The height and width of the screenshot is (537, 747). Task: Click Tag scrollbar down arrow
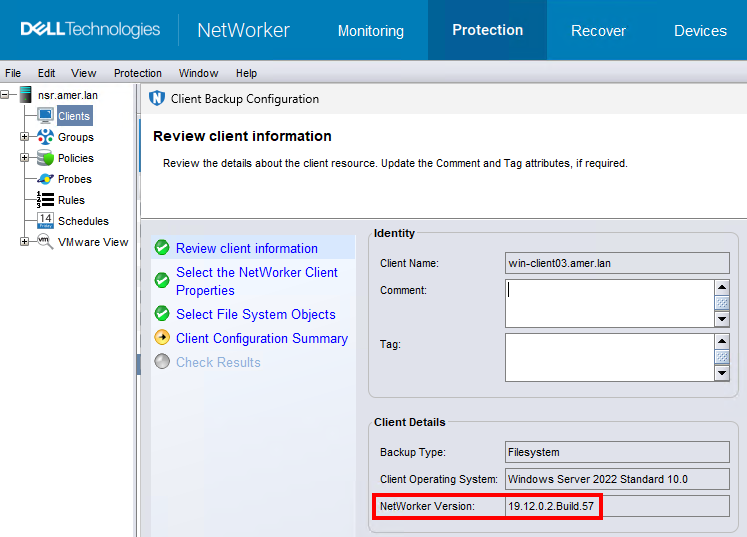click(x=722, y=373)
